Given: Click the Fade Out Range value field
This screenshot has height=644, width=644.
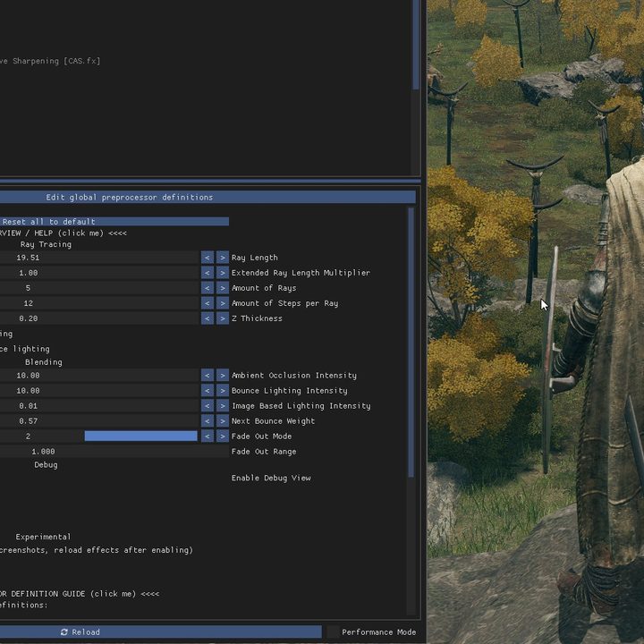Looking at the screenshot, I should tap(114, 452).
